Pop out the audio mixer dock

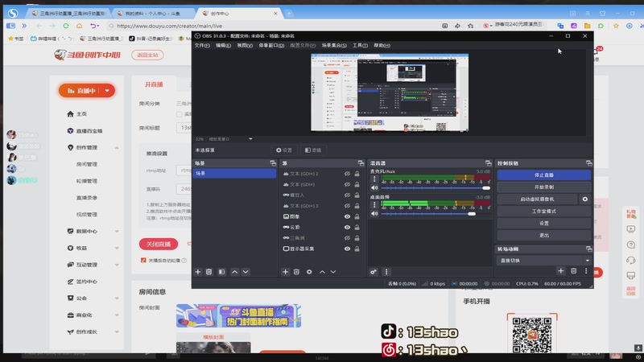tap(488, 163)
